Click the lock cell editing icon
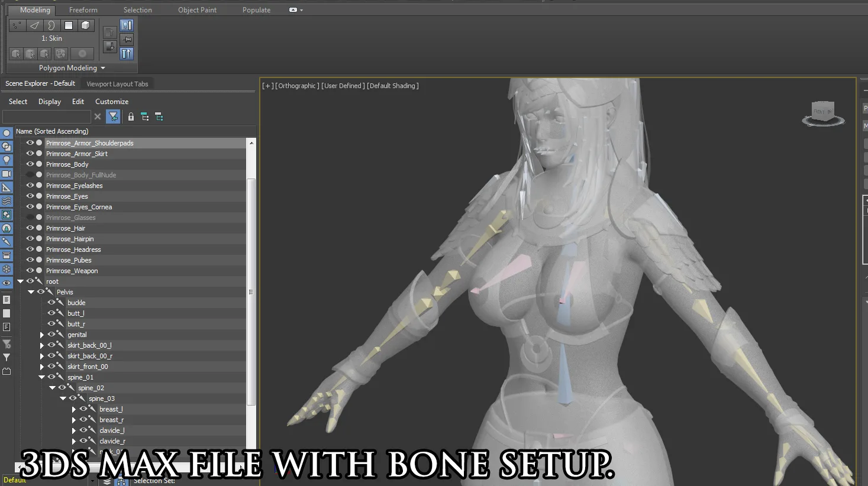Screen dimensions: 868x486 pyautogui.click(x=131, y=116)
